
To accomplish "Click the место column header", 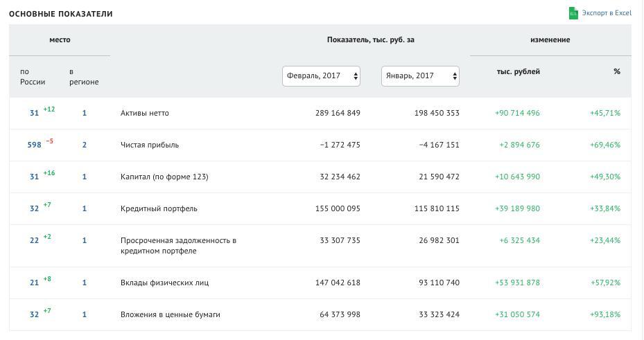I will (60, 39).
